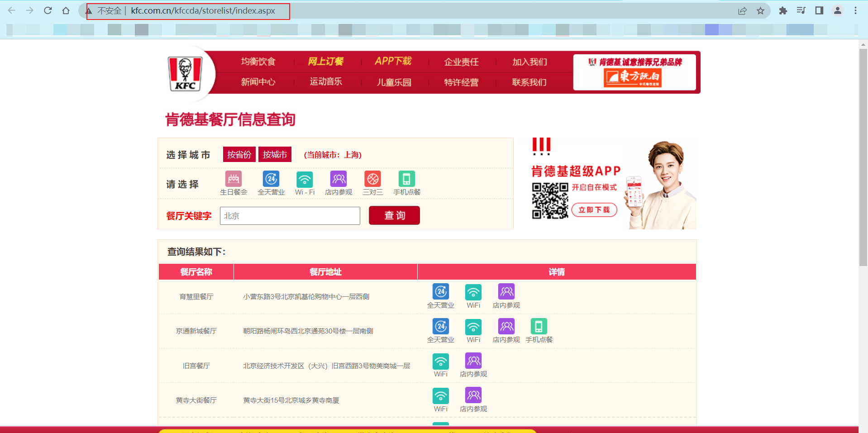Bookmark this page with star icon

[x=761, y=10]
